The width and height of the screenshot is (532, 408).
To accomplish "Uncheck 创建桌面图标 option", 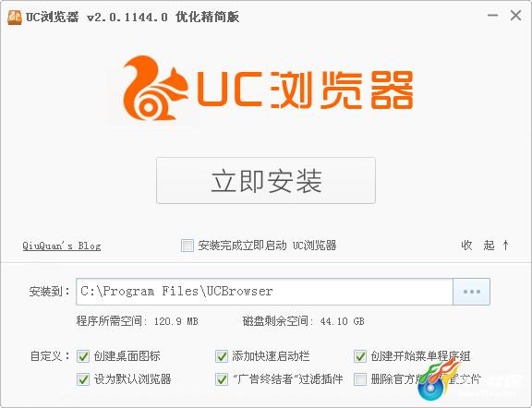I will (83, 356).
